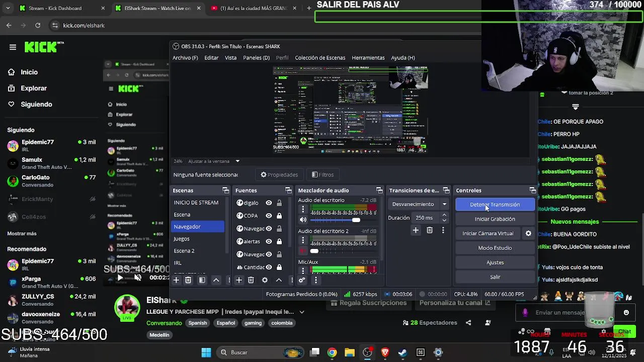
Task: Add a new scene with the plus icon in Escenas
Action: click(176, 280)
